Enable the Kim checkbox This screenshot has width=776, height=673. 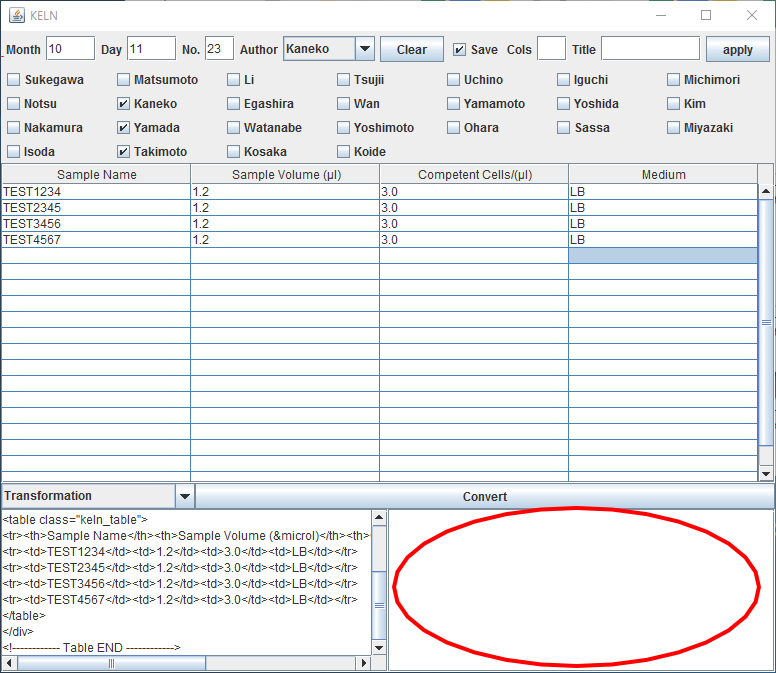pyautogui.click(x=673, y=103)
